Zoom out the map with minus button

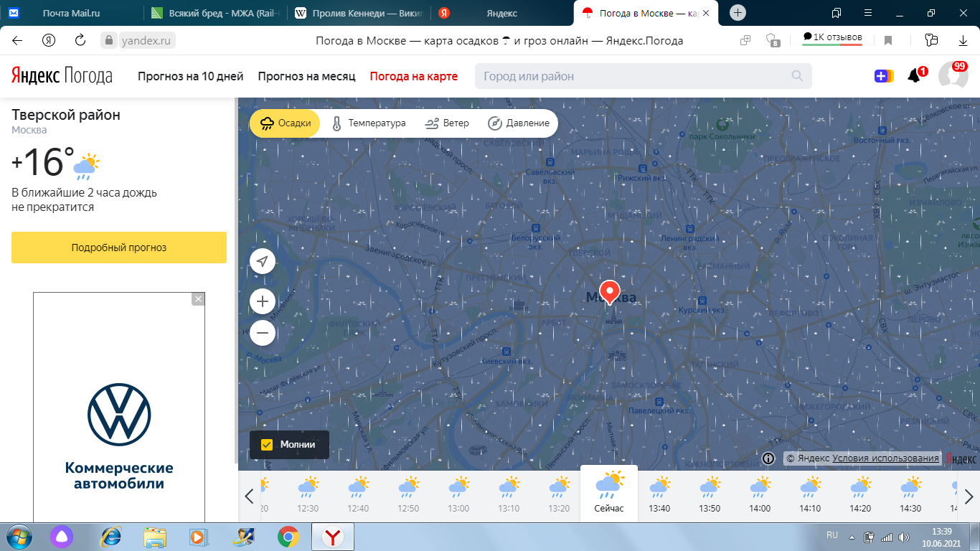(x=263, y=333)
